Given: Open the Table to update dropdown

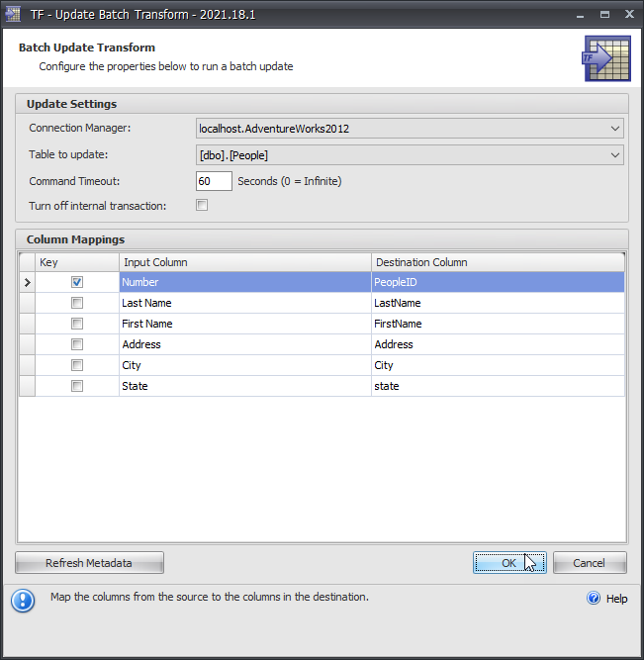Looking at the screenshot, I should 410,155.
